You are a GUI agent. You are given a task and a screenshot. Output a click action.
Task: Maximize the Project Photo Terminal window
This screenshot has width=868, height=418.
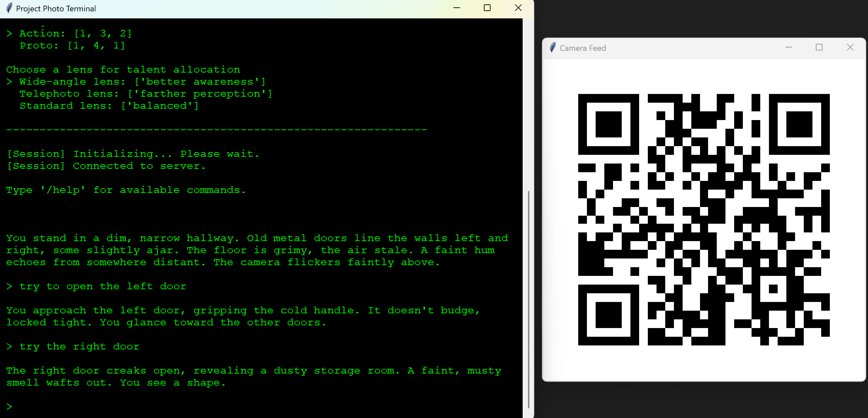click(487, 8)
